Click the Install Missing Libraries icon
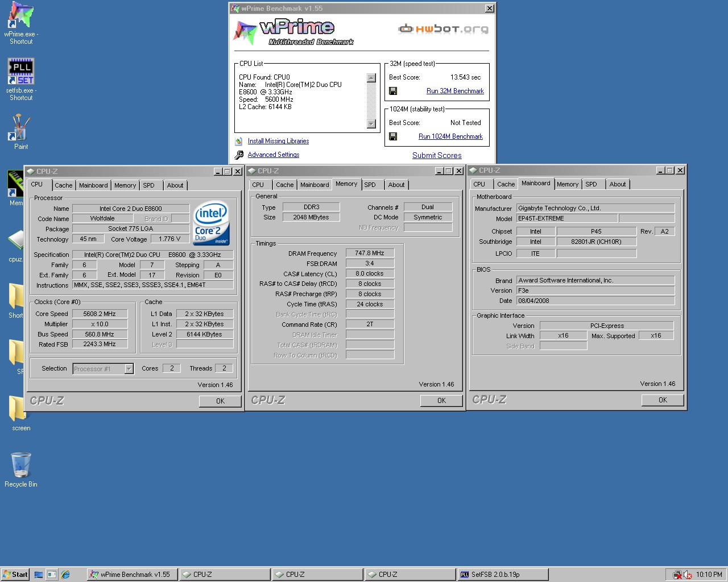Viewport: 728px width, 582px height. point(239,141)
